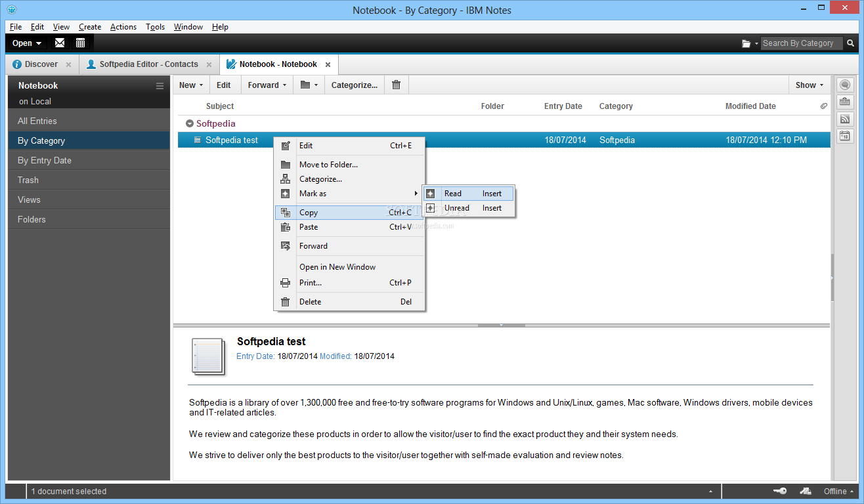Select By Entry Date in the navigator

tap(89, 160)
